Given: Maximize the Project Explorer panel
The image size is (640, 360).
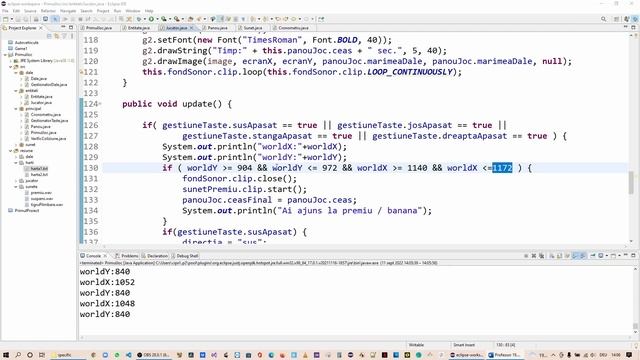Looking at the screenshot, I should (x=71, y=27).
